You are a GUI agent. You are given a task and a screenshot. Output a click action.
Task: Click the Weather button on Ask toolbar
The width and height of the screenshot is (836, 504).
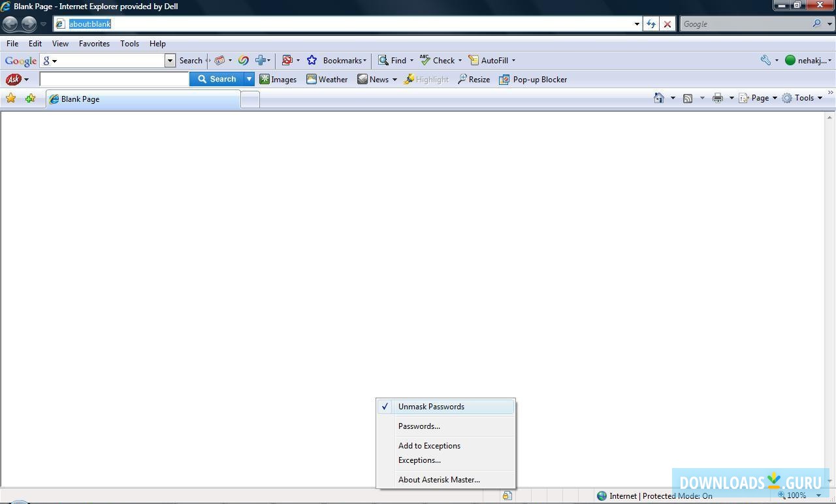pyautogui.click(x=327, y=80)
